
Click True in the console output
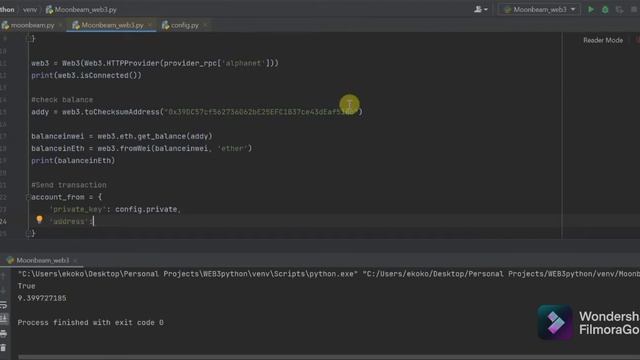(x=26, y=286)
